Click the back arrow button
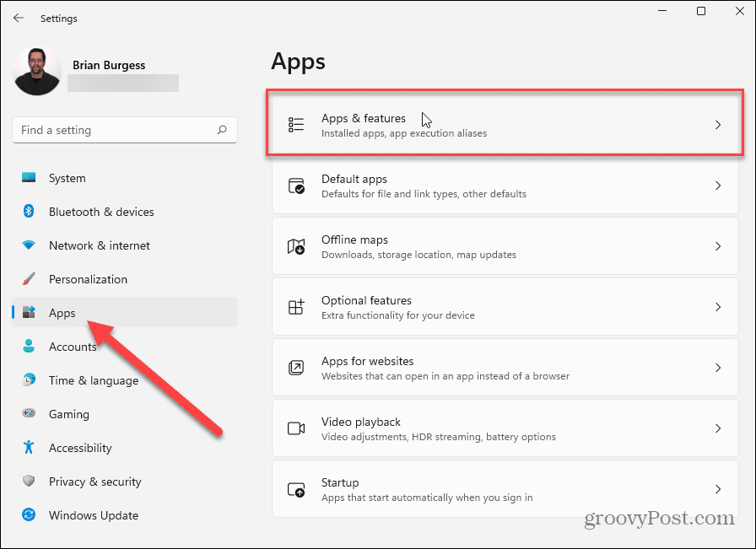The height and width of the screenshot is (549, 756). (19, 19)
